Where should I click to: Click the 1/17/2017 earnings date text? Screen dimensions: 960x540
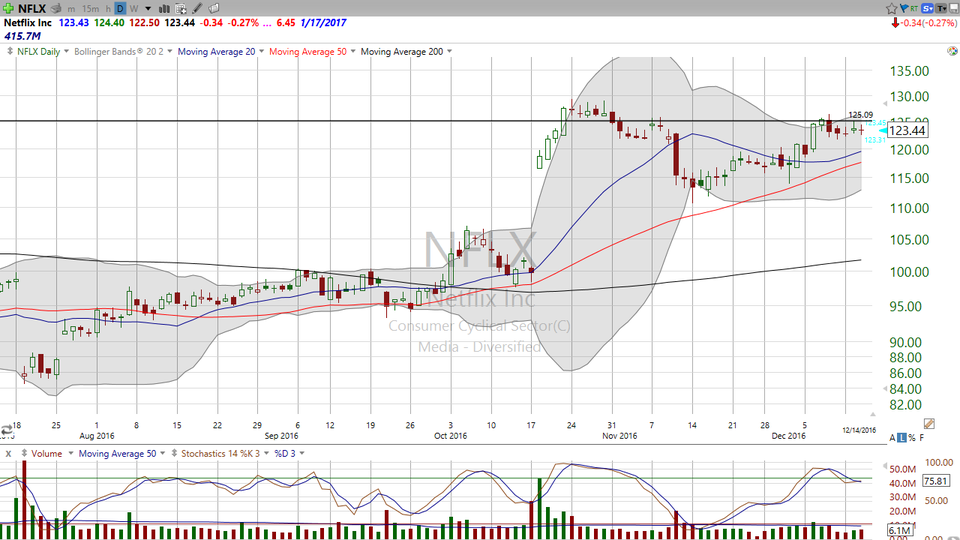pyautogui.click(x=323, y=23)
